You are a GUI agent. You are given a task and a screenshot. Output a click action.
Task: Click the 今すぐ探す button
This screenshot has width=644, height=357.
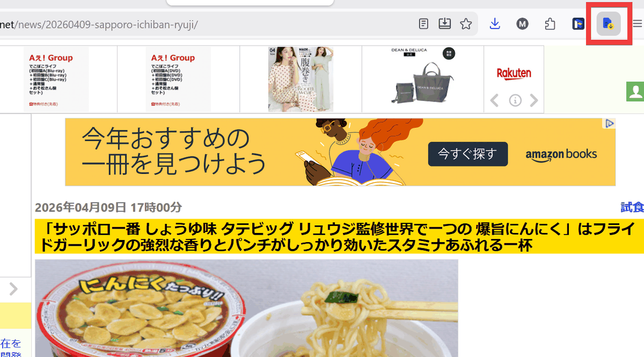[x=468, y=154]
